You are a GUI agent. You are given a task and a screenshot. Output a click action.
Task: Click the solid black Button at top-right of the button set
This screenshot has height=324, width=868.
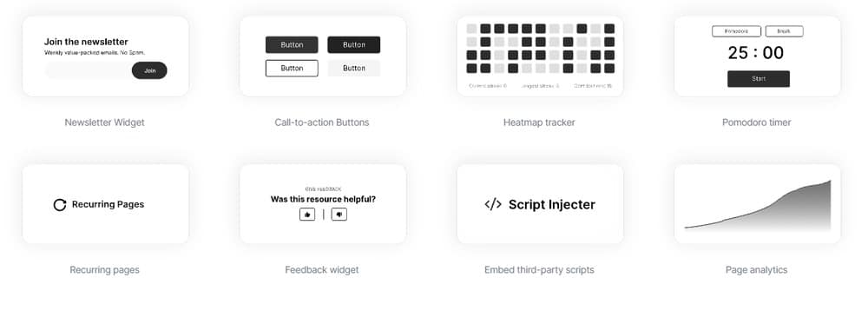[354, 45]
